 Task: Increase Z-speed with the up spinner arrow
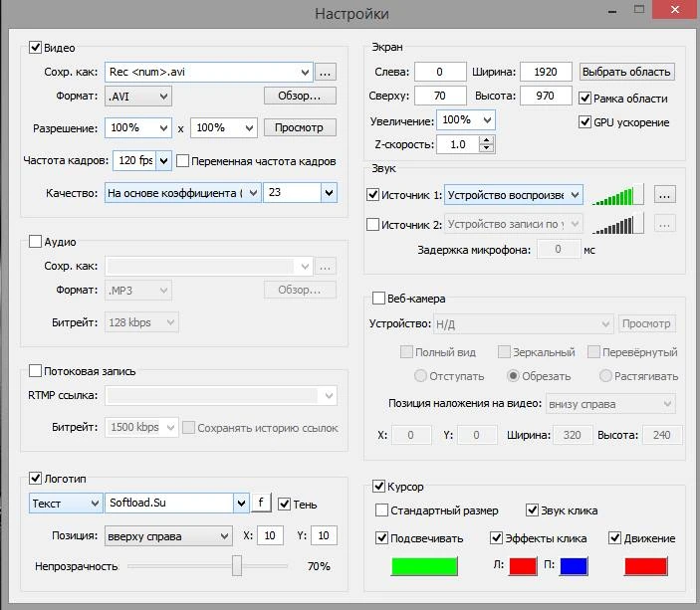tap(487, 140)
